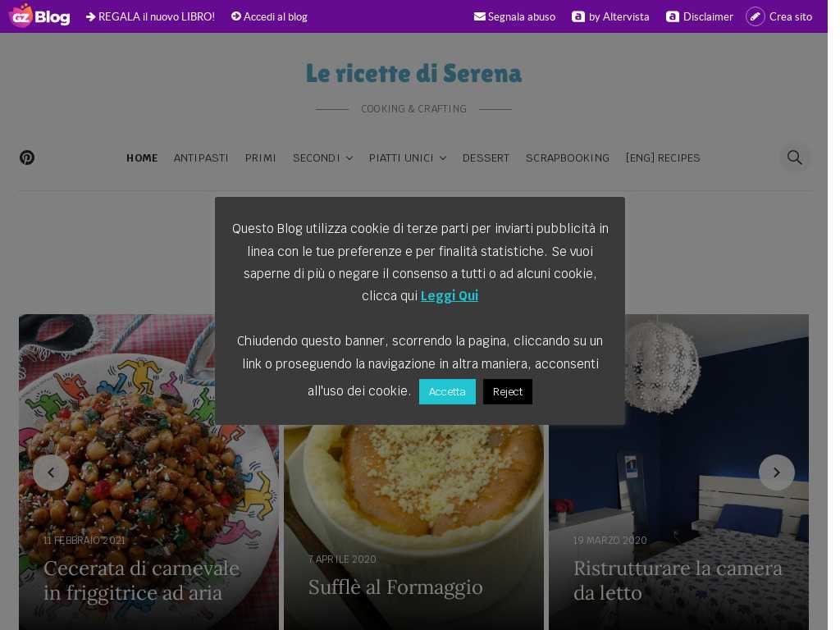Click the Accedi al blog arrow icon
The image size is (840, 630).
click(235, 16)
